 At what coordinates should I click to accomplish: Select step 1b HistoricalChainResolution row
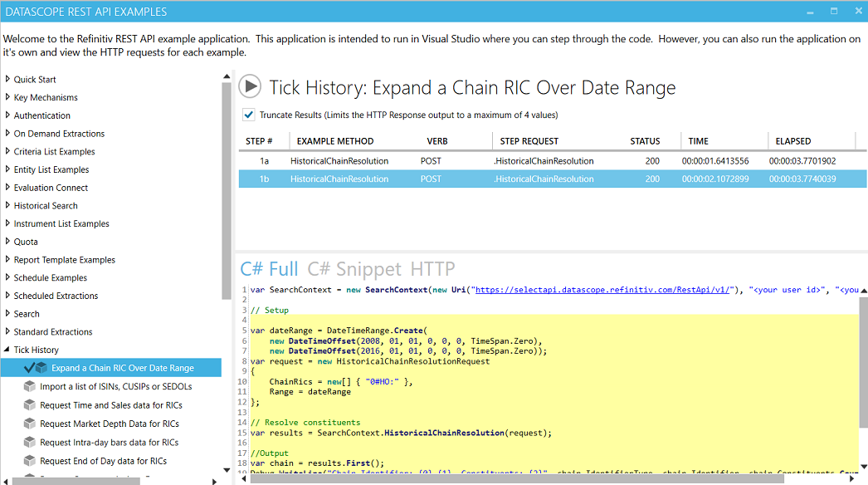(553, 179)
